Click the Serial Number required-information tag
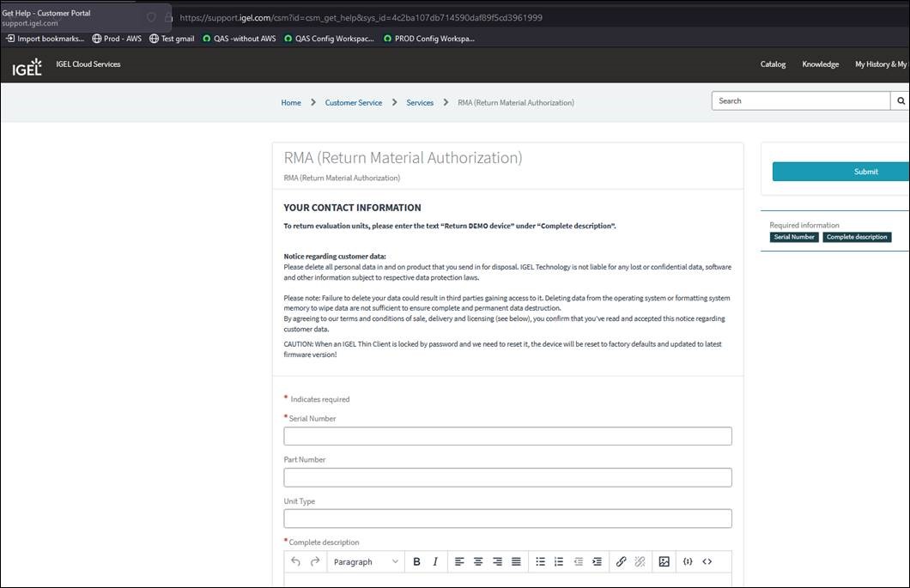 coord(793,237)
